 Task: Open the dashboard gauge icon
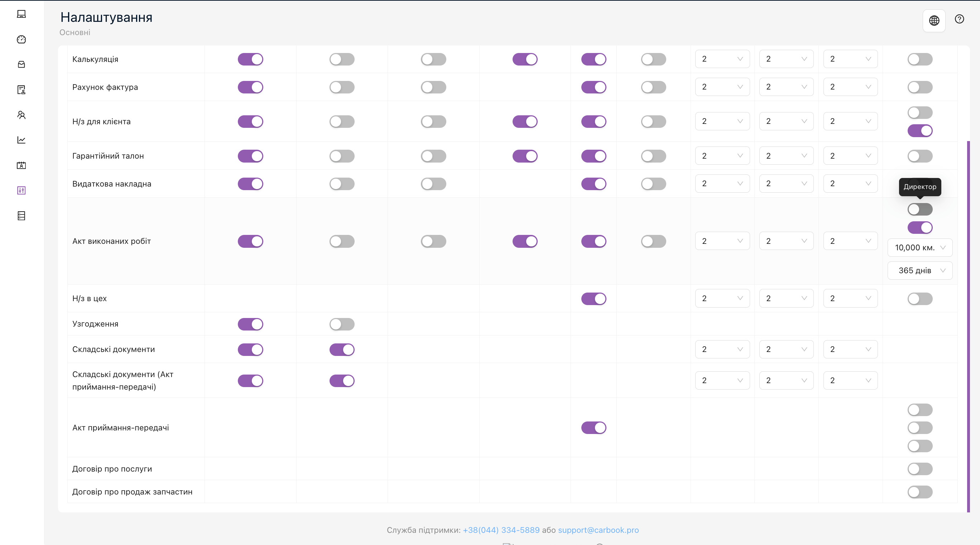(21, 39)
